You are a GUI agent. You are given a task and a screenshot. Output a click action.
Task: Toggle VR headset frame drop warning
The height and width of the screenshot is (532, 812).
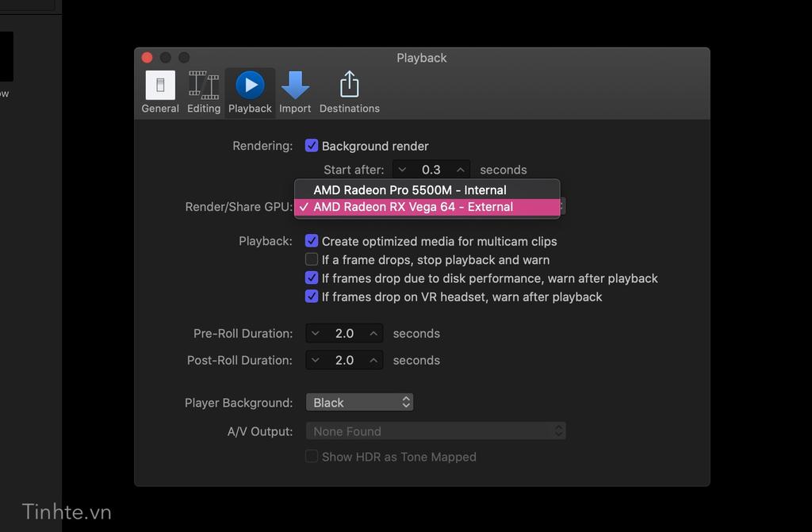[x=311, y=297]
